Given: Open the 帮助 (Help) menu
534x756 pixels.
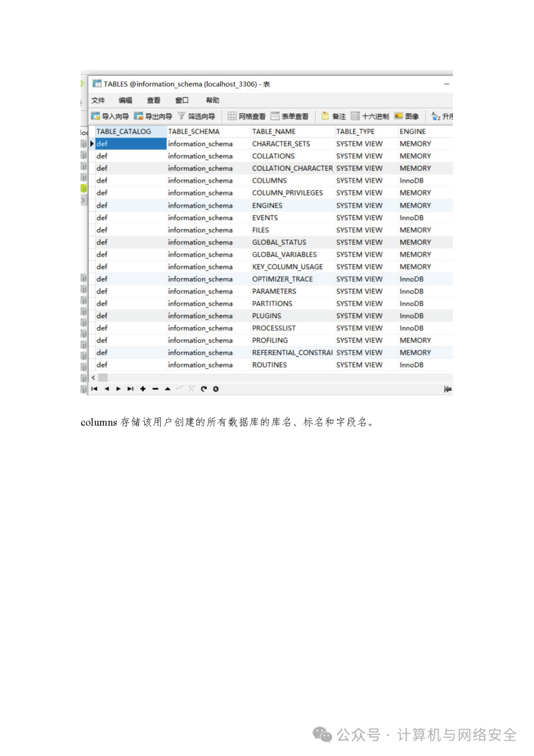Looking at the screenshot, I should click(x=213, y=100).
